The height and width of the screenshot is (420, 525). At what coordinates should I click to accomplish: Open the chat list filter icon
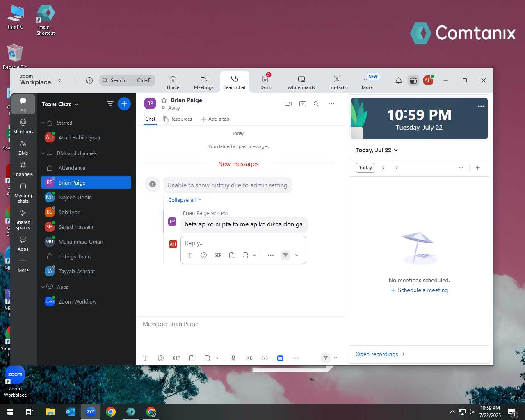110,104
